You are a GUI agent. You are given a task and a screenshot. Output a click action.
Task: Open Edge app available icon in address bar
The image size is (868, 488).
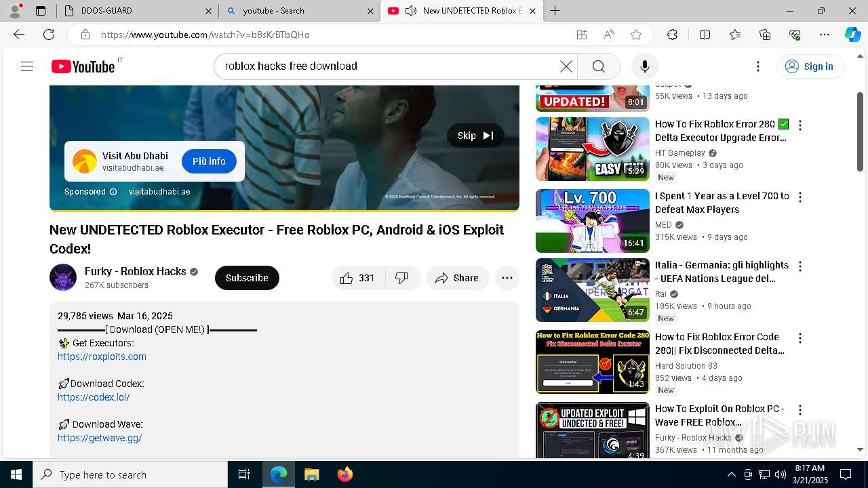tap(581, 35)
